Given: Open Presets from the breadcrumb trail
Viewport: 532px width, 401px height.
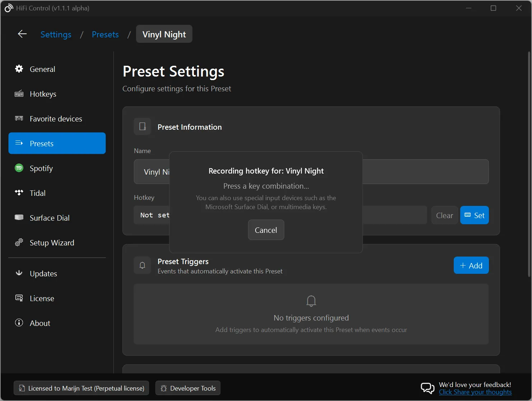Looking at the screenshot, I should (105, 34).
